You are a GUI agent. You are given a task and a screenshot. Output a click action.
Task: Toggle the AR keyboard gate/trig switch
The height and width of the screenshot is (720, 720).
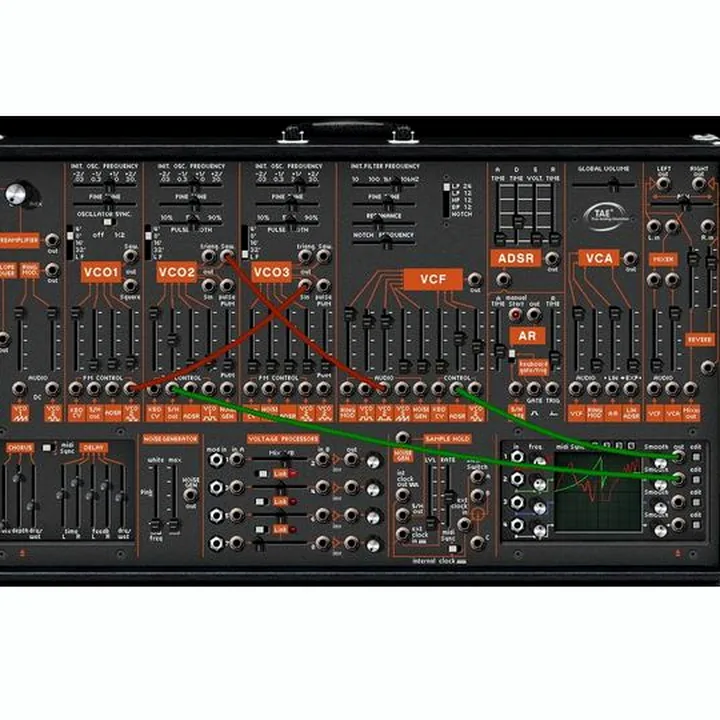tap(512, 356)
